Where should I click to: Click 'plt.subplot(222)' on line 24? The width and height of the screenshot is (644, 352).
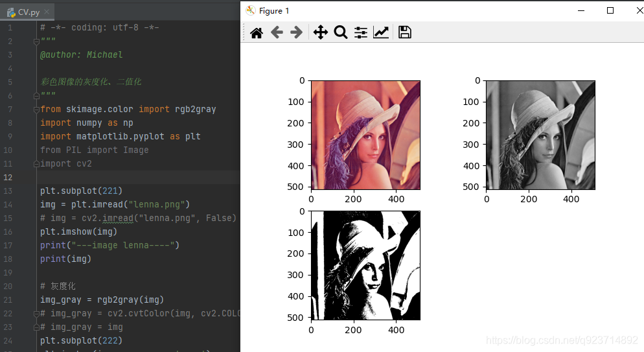(x=82, y=340)
